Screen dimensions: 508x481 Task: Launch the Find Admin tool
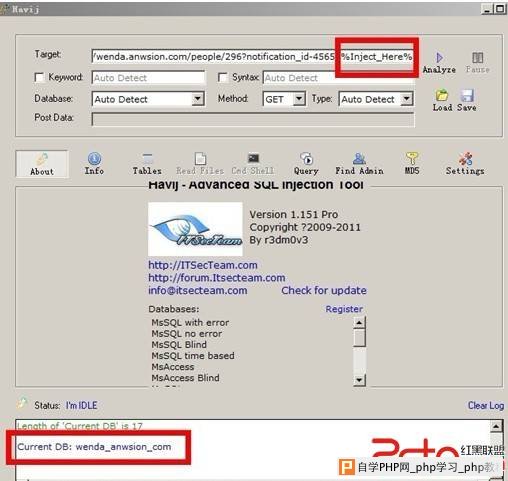[359, 159]
